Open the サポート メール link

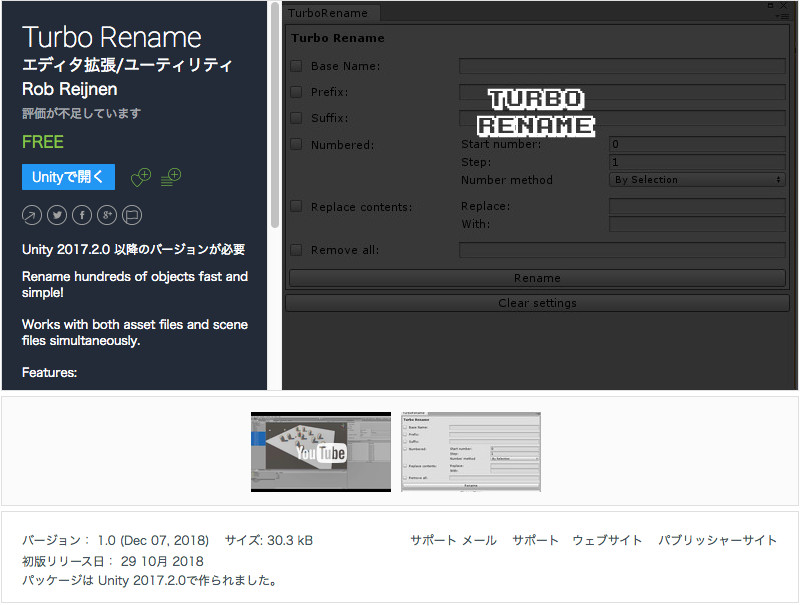pos(453,540)
